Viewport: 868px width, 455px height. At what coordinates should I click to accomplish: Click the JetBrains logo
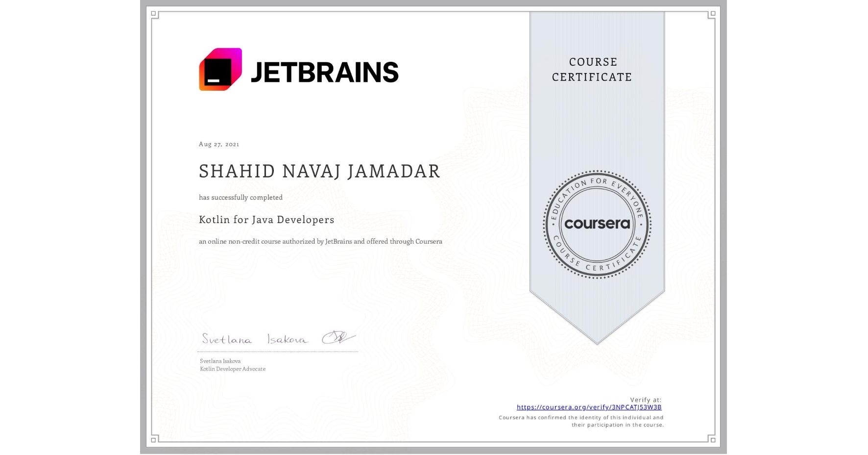coord(300,71)
